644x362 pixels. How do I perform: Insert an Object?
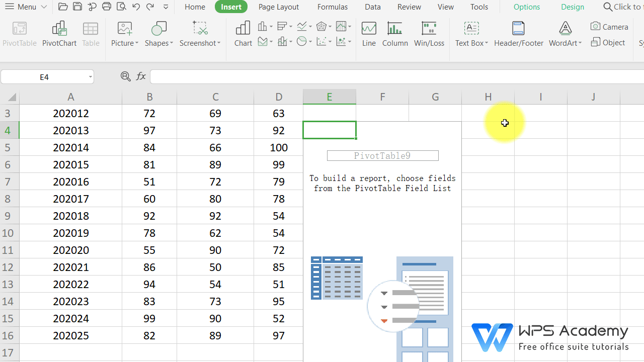pos(608,42)
